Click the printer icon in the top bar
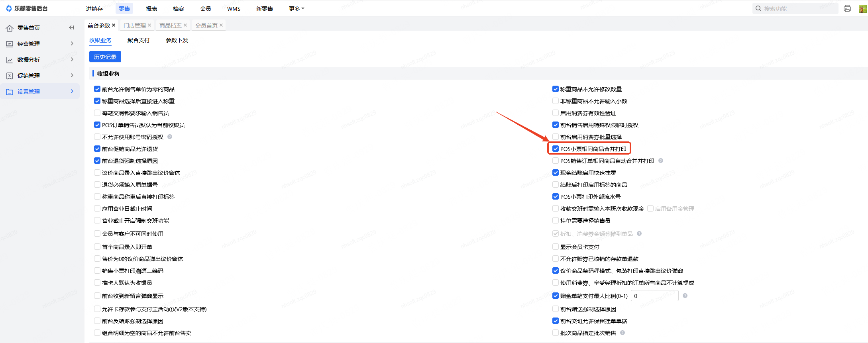This screenshot has height=343, width=868. (847, 8)
